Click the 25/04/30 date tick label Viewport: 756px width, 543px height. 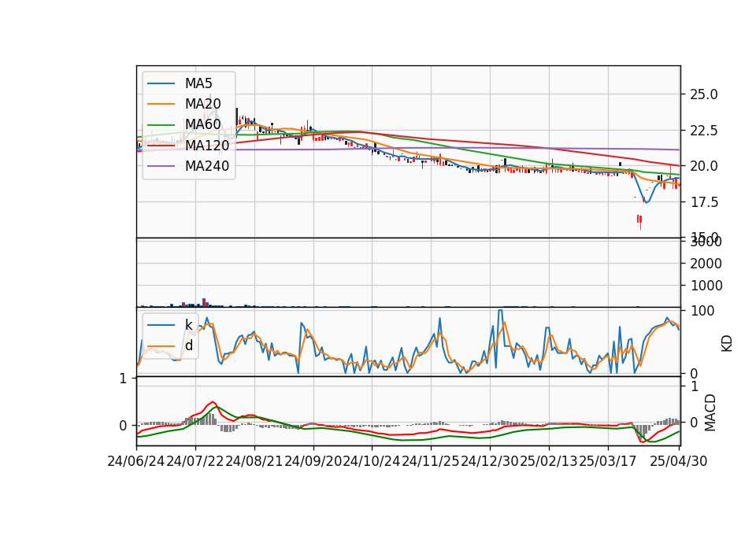click(678, 461)
